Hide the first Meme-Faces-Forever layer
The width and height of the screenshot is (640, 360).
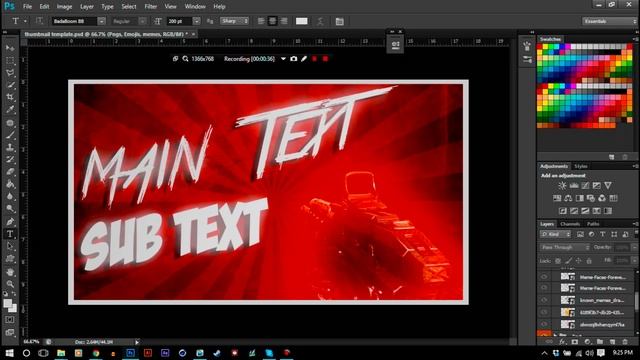(x=544, y=277)
